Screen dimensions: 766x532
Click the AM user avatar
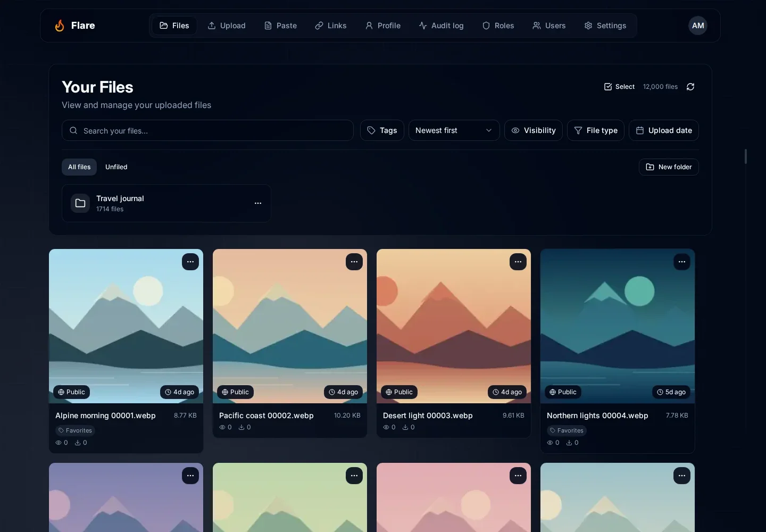(698, 26)
